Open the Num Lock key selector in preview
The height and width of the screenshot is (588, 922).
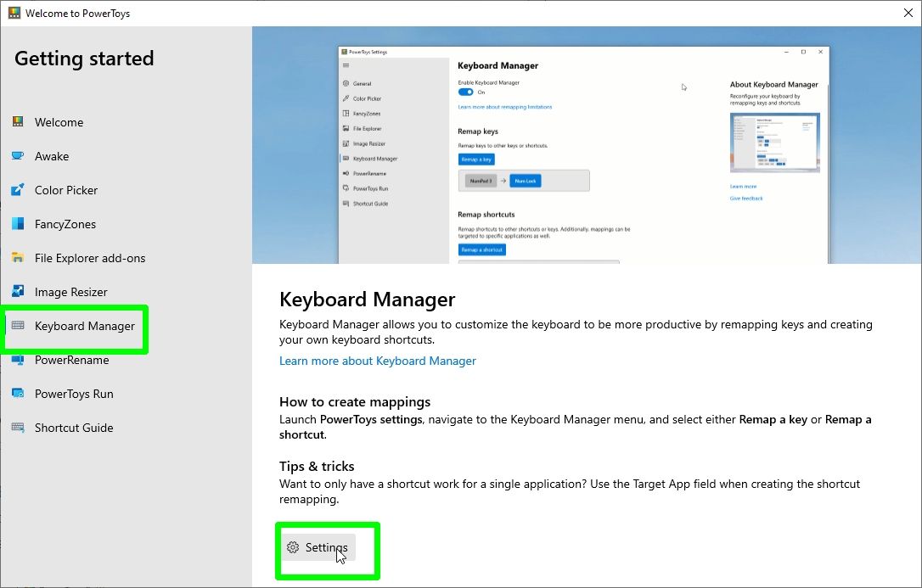[526, 181]
